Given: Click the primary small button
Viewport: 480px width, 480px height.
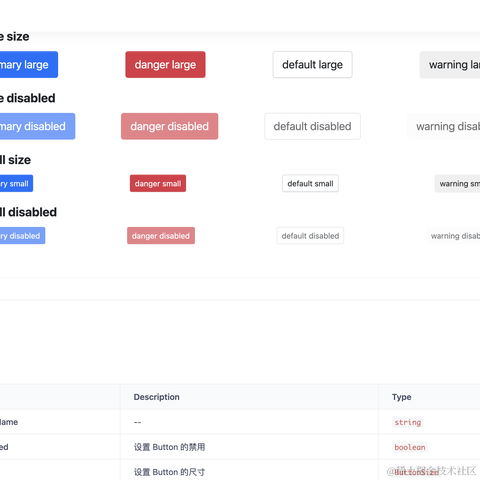Looking at the screenshot, I should 16,183.
